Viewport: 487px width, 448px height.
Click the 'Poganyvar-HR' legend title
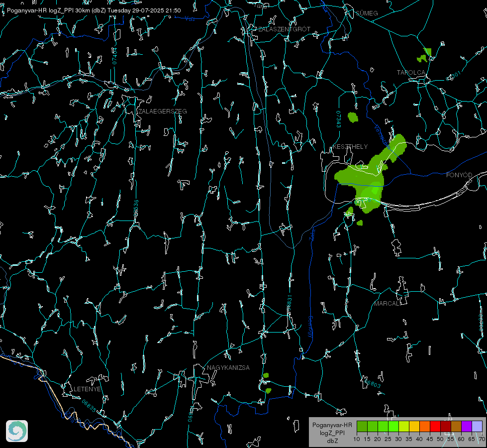click(x=332, y=425)
